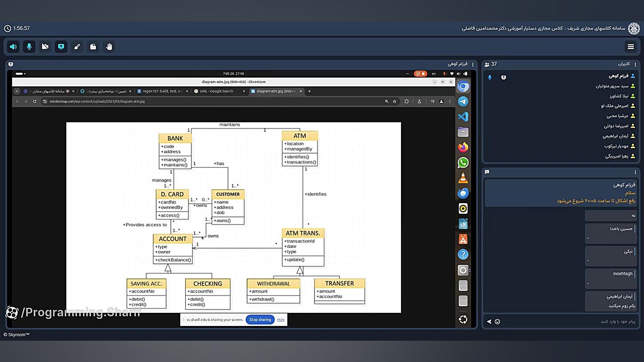Toggle the microphone in Skyroom toolbar
Viewport: 644px width, 362px height.
point(29,47)
